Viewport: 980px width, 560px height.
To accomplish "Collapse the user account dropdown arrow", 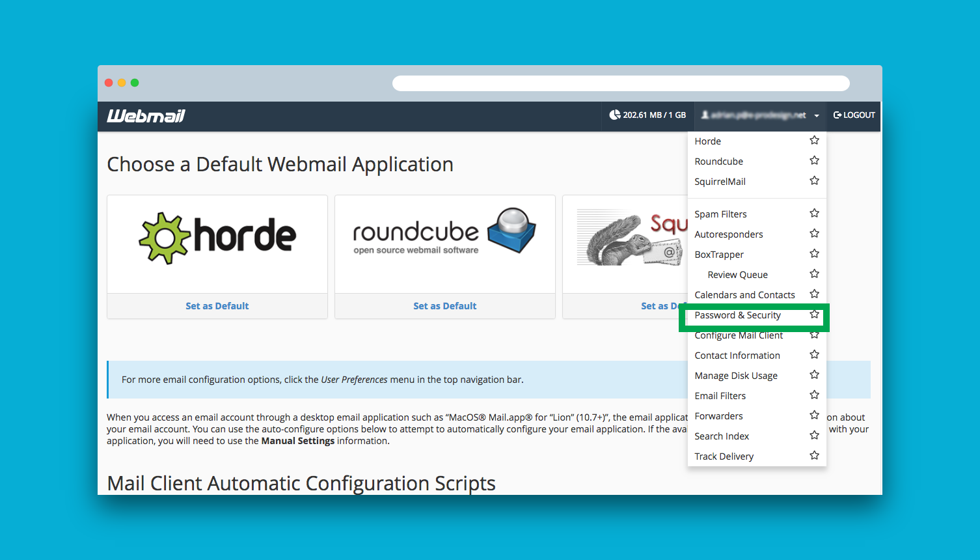I will pyautogui.click(x=816, y=116).
